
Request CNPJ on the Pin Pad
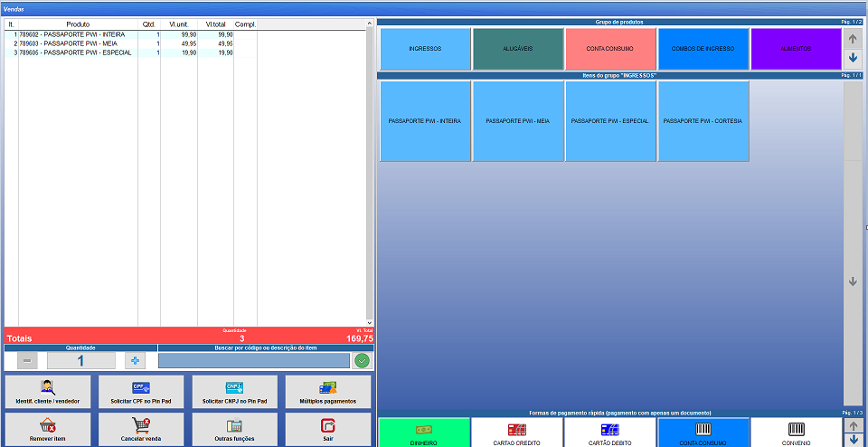tap(234, 393)
